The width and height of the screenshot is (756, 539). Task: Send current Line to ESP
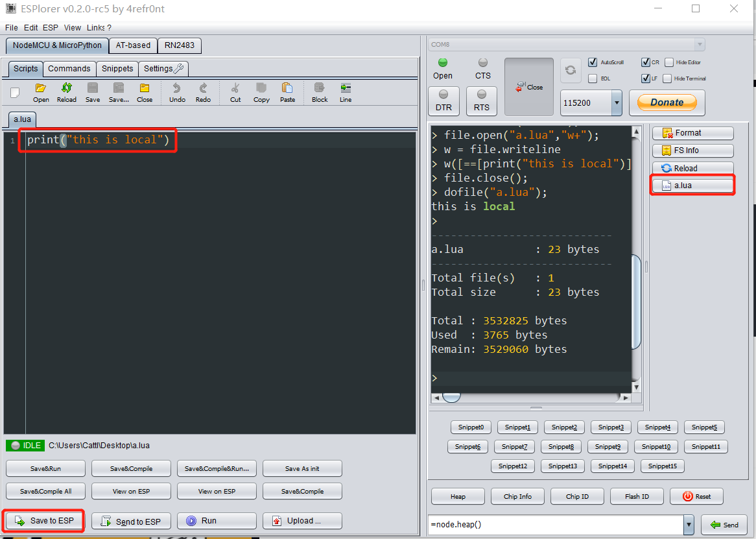346,93
